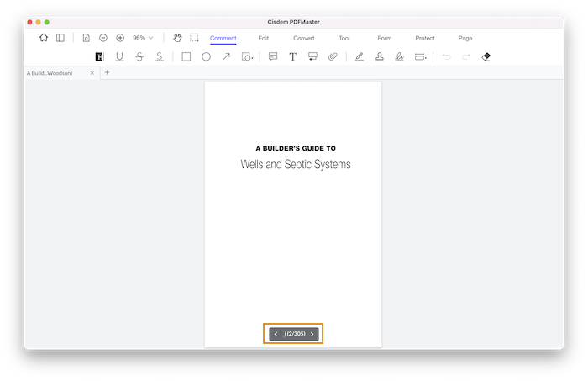Go to the Home screen icon
Viewport: 588px width, 381px height.
pos(44,38)
